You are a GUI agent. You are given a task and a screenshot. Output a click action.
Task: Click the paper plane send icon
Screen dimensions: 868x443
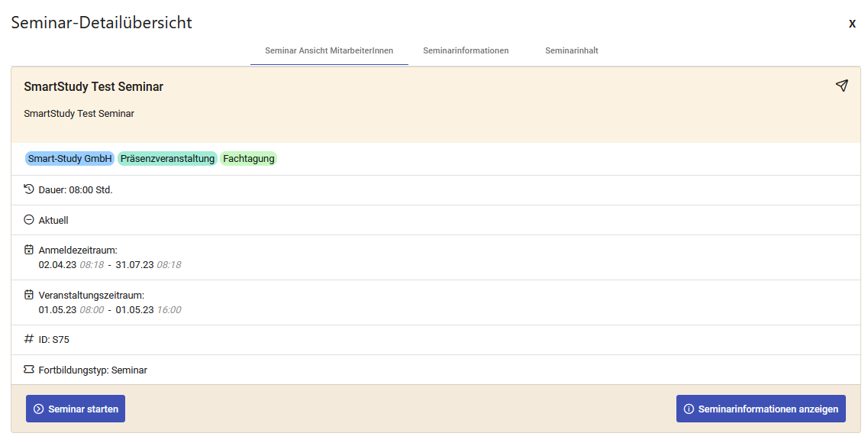[x=841, y=86]
